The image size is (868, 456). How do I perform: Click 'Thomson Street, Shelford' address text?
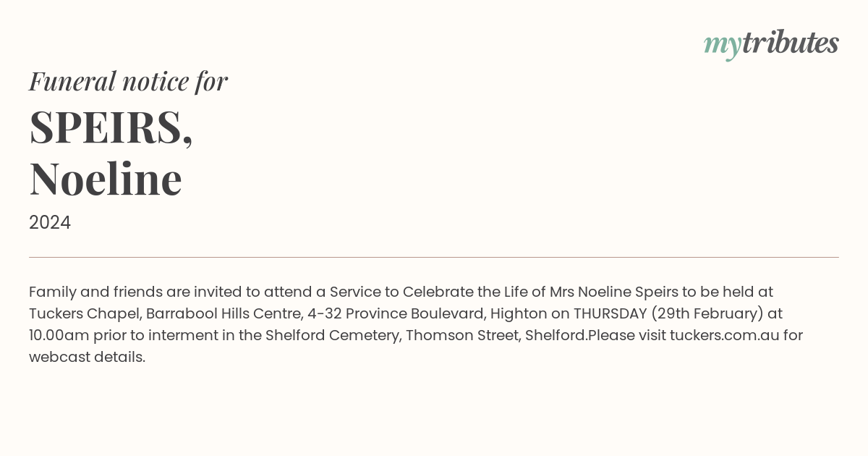click(496, 335)
